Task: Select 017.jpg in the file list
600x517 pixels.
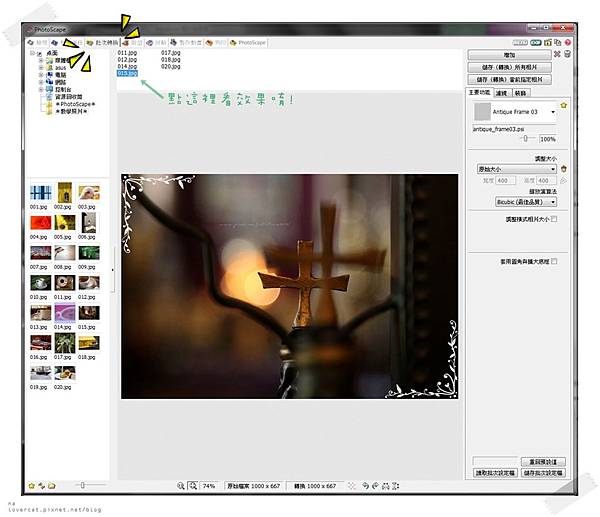Action: [170, 53]
